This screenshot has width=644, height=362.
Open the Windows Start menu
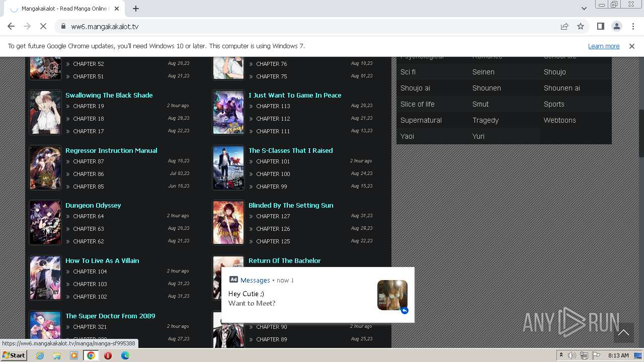click(14, 355)
